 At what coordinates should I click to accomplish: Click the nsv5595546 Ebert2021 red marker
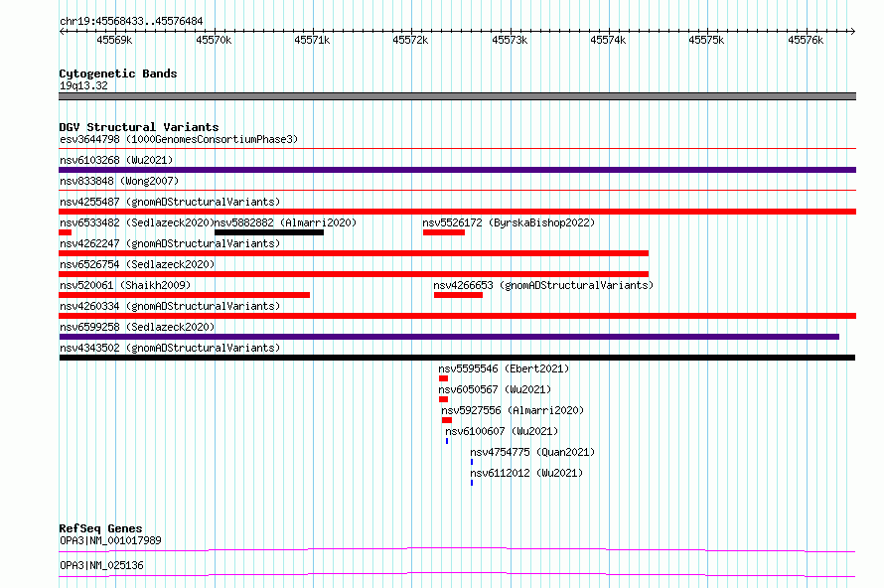click(x=443, y=378)
